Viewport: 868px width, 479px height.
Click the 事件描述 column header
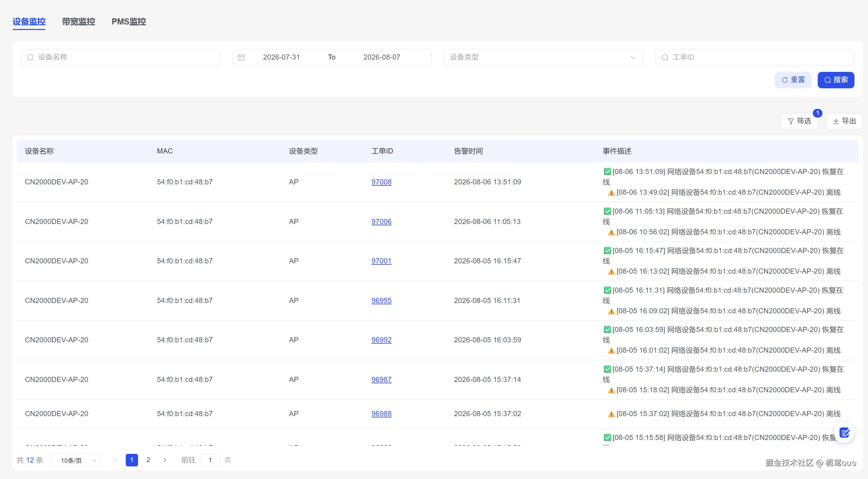point(617,151)
